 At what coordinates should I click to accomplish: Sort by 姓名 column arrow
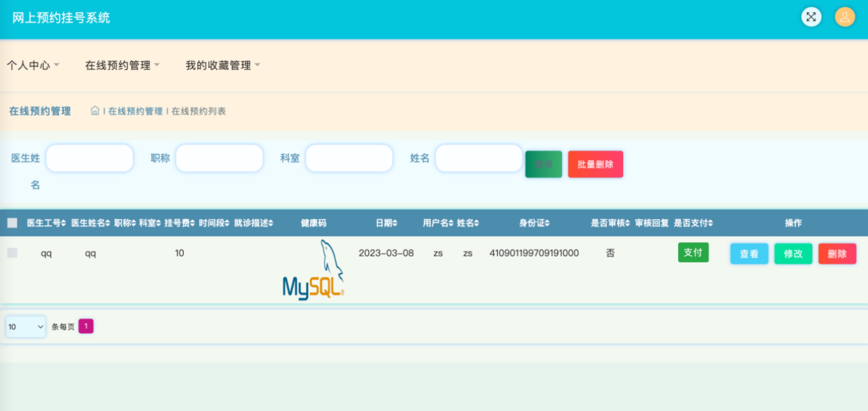coord(477,223)
